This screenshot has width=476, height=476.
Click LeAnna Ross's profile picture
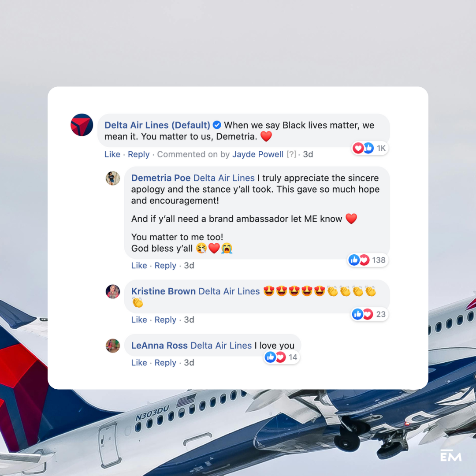[113, 346]
